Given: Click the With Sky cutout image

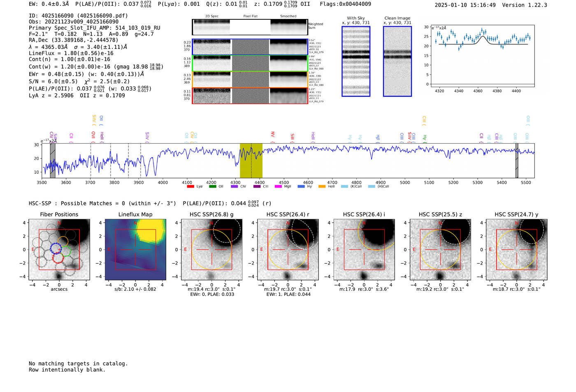Looking at the screenshot, I should point(356,61).
